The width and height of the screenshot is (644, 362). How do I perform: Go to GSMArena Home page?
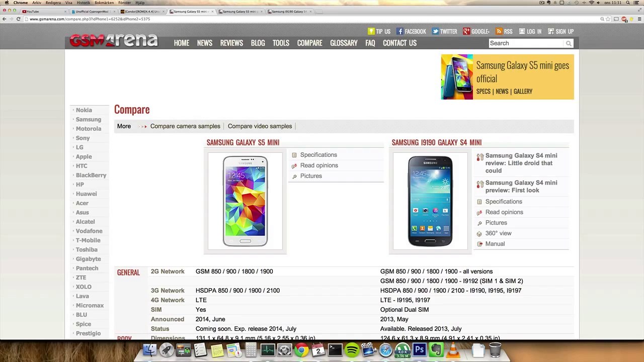[x=182, y=43]
